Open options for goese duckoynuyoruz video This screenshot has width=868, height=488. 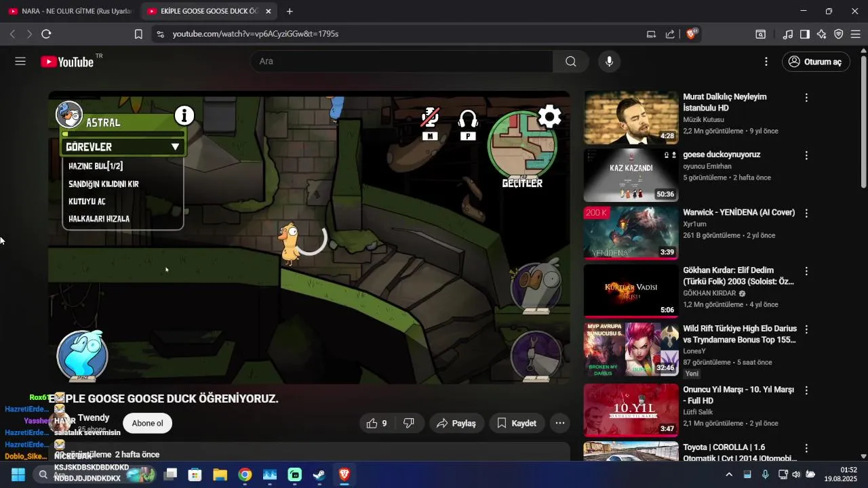(x=806, y=155)
